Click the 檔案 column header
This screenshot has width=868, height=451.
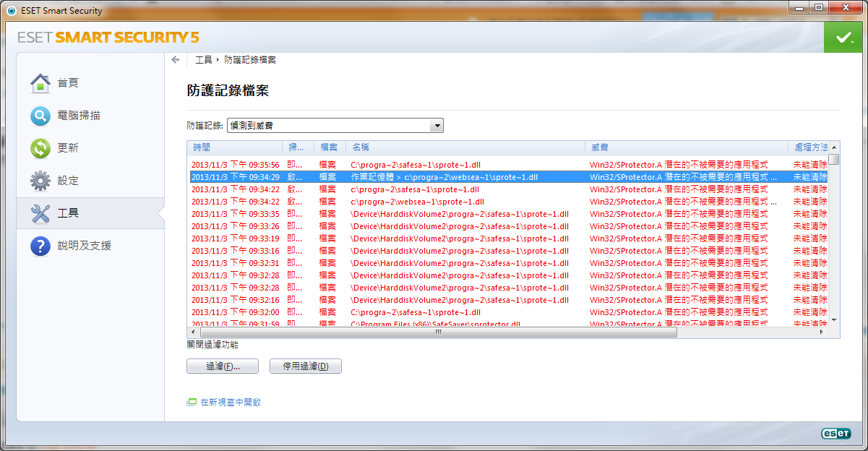tap(330, 147)
